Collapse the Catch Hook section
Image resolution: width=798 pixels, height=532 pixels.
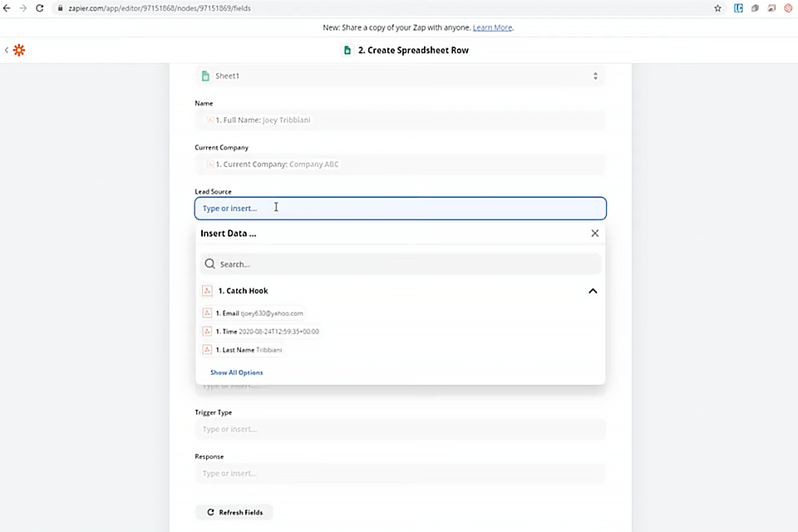pyautogui.click(x=593, y=291)
